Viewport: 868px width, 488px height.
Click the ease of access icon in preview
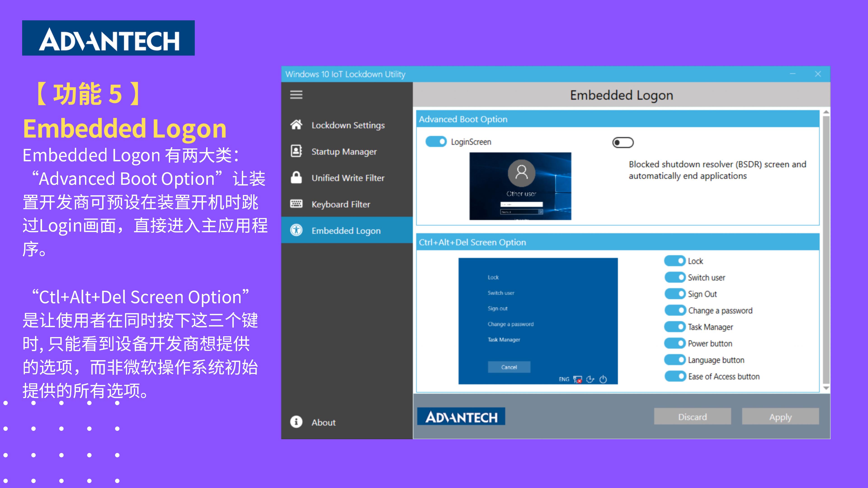tap(590, 379)
